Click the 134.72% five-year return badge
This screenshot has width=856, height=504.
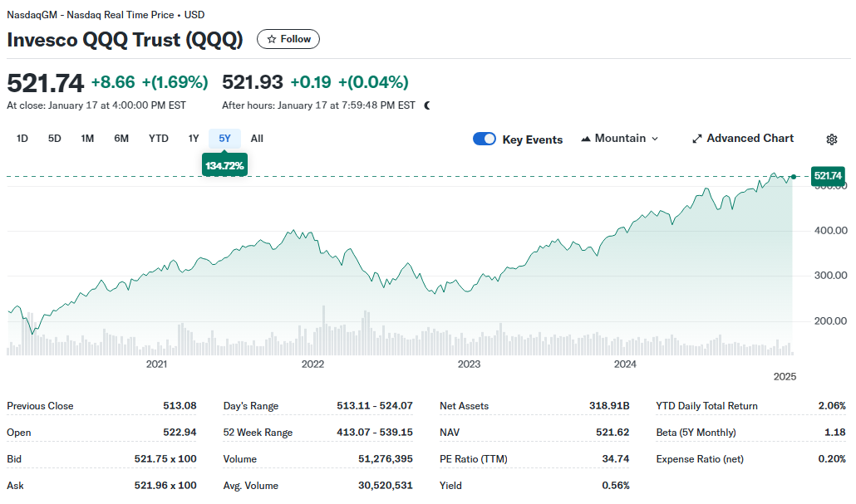pyautogui.click(x=225, y=165)
